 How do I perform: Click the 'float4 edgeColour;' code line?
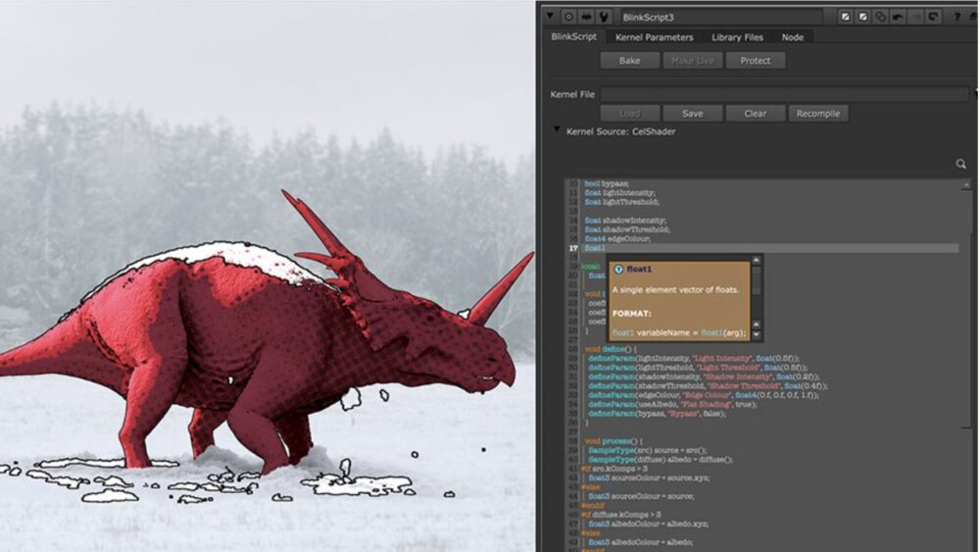coord(617,239)
